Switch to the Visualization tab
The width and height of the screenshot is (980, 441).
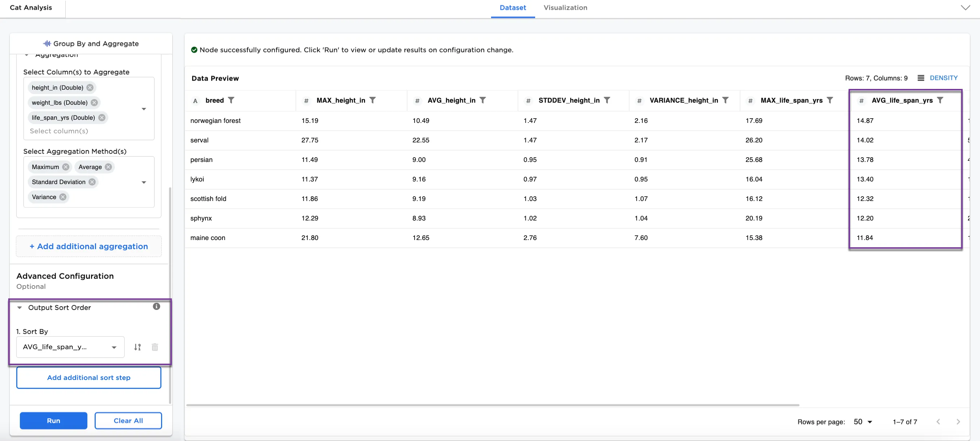[x=565, y=8]
